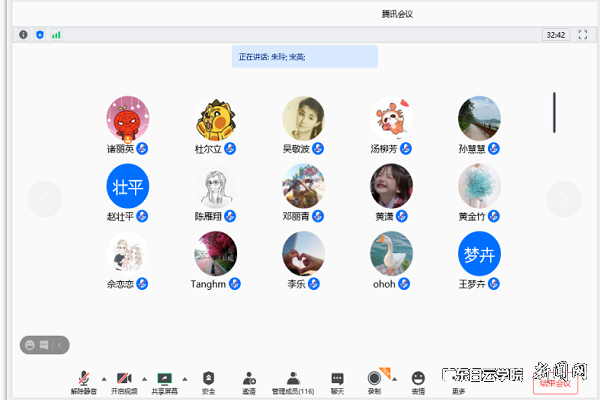Click muted mic icon beside 黄潇

tap(401, 216)
